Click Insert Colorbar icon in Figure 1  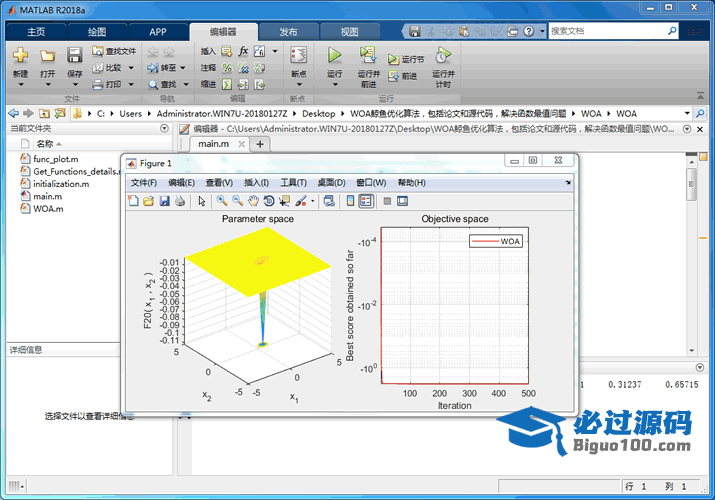tap(350, 201)
